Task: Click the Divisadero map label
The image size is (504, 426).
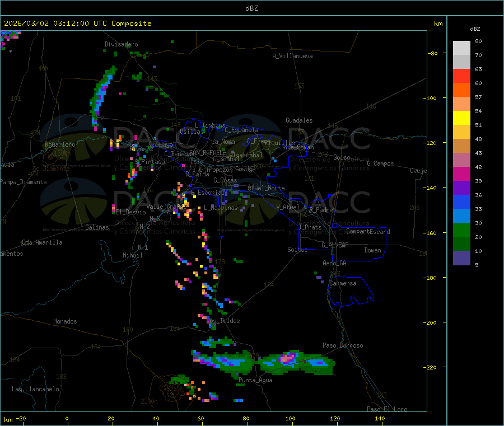Action: pyautogui.click(x=121, y=44)
